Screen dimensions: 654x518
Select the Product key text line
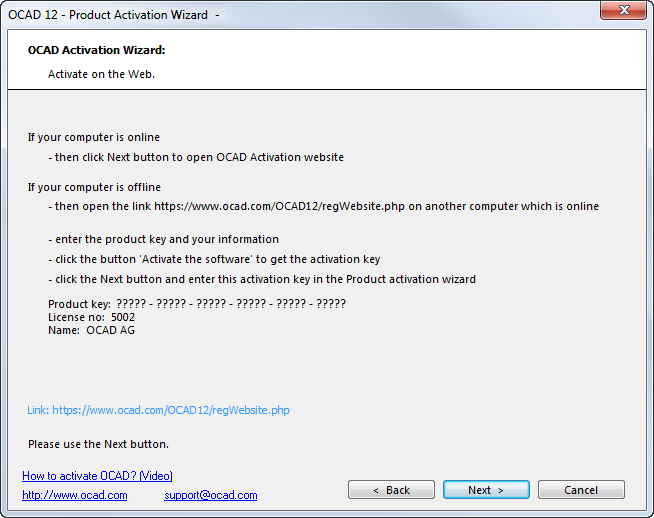point(197,304)
